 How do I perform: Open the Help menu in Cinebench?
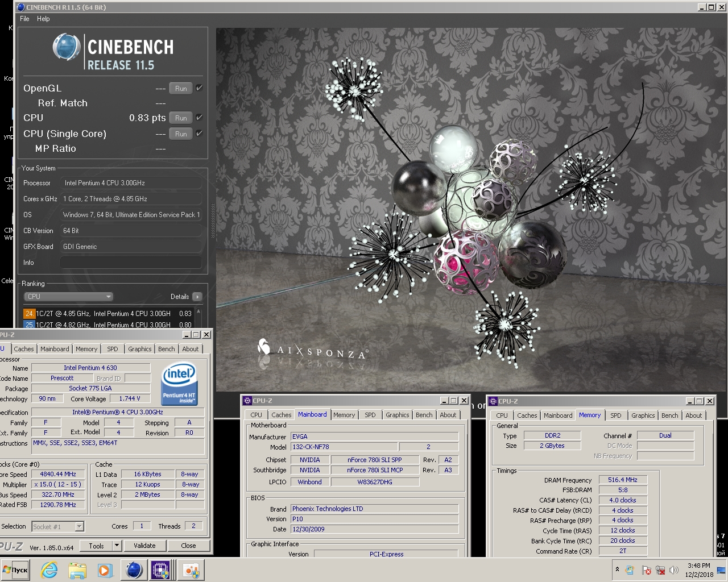point(43,19)
